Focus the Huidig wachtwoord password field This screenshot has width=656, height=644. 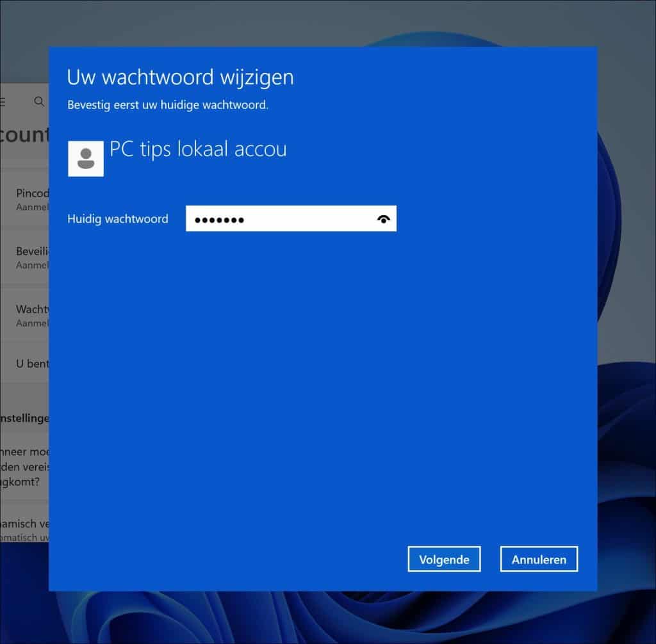(291, 218)
